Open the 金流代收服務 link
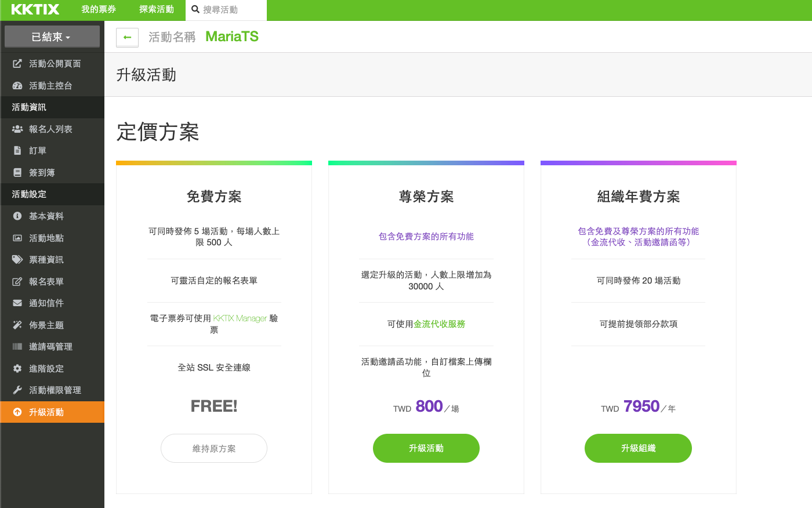Screen dimensions: 812x508 point(440,324)
